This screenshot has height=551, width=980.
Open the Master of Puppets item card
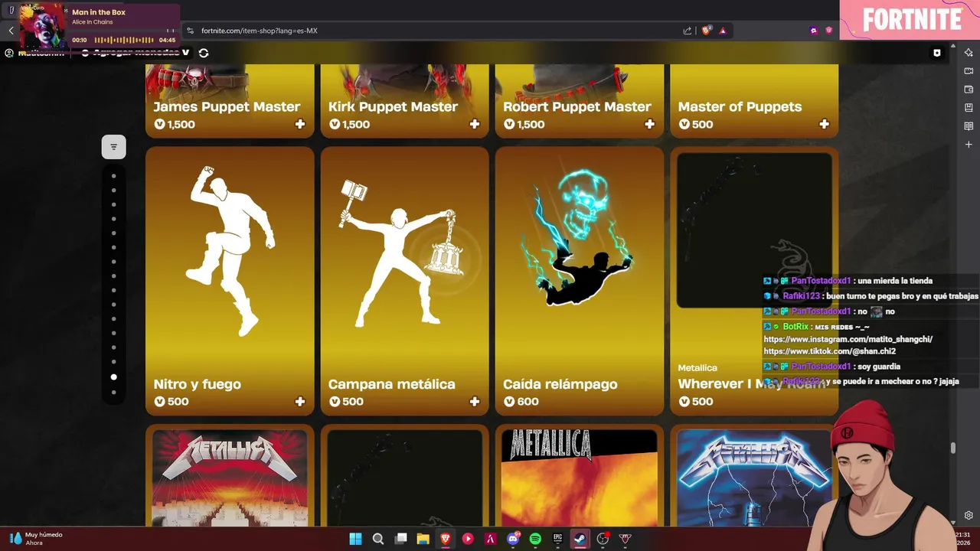click(754, 101)
